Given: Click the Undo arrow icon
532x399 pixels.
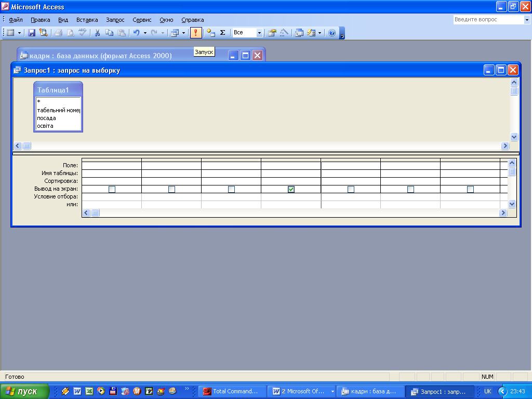Looking at the screenshot, I should (137, 33).
